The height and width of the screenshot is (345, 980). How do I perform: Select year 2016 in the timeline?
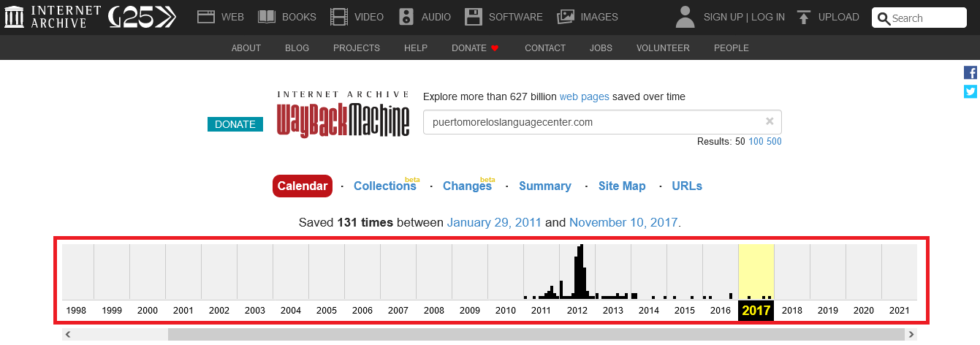click(721, 310)
